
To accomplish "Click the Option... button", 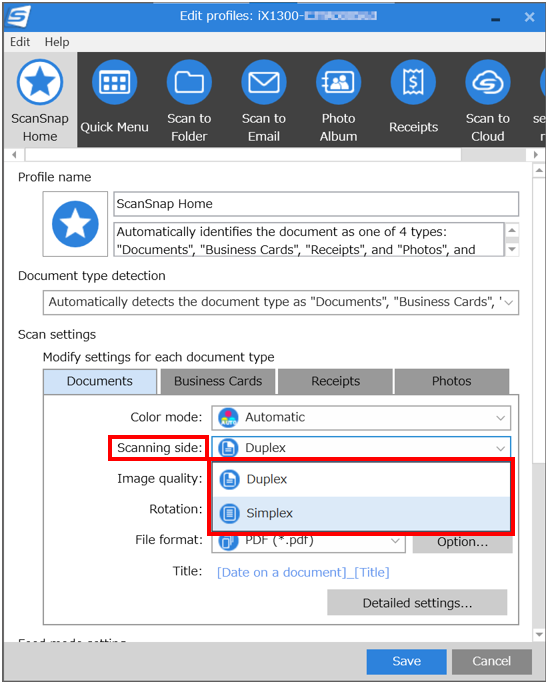I will coord(462,543).
